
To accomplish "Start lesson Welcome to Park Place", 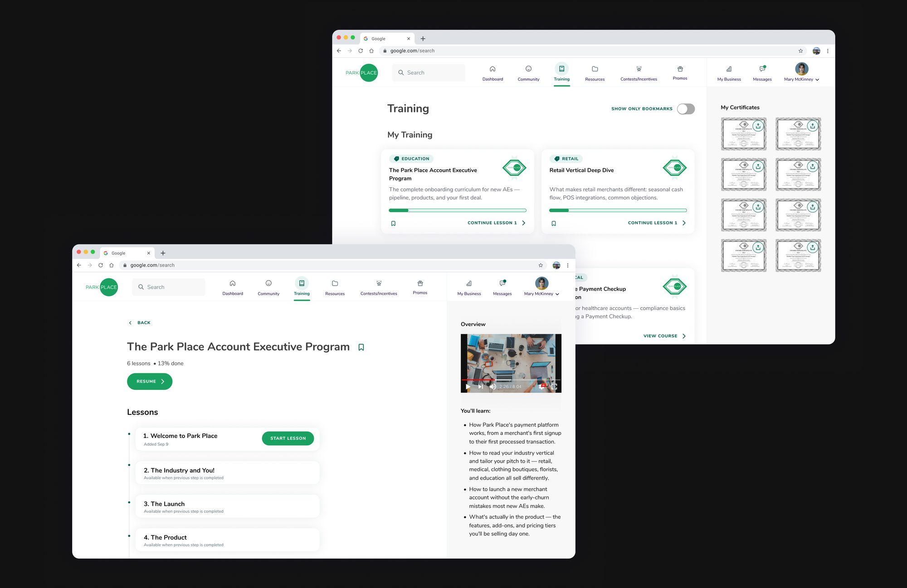I will coord(288,438).
